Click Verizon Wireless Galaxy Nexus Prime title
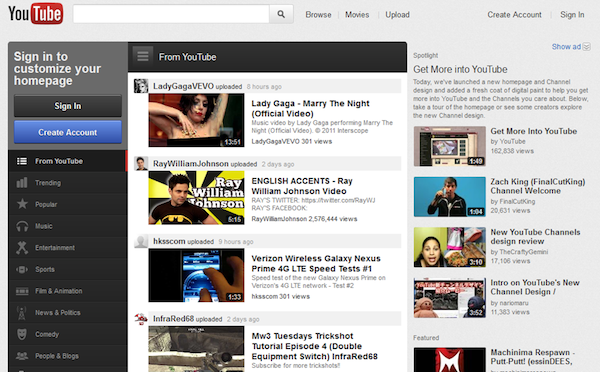Image resolution: width=600 pixels, height=372 pixels. click(x=316, y=263)
